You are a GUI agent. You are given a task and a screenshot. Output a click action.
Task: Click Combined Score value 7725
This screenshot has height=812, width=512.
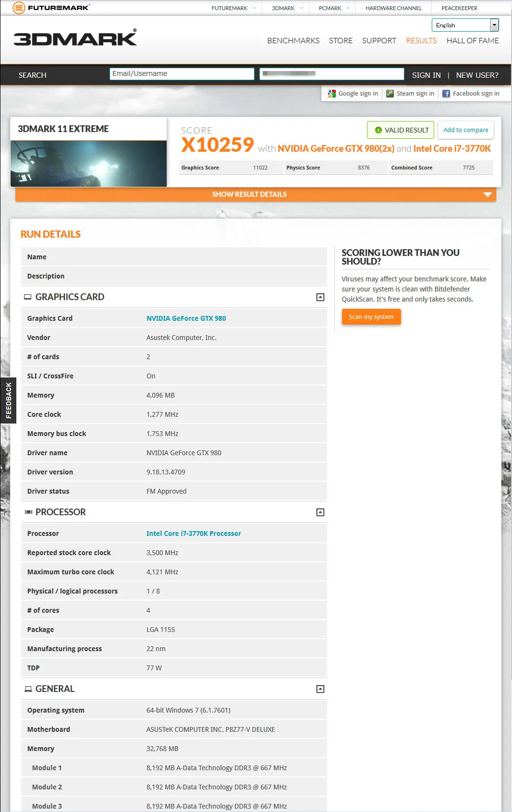(469, 168)
